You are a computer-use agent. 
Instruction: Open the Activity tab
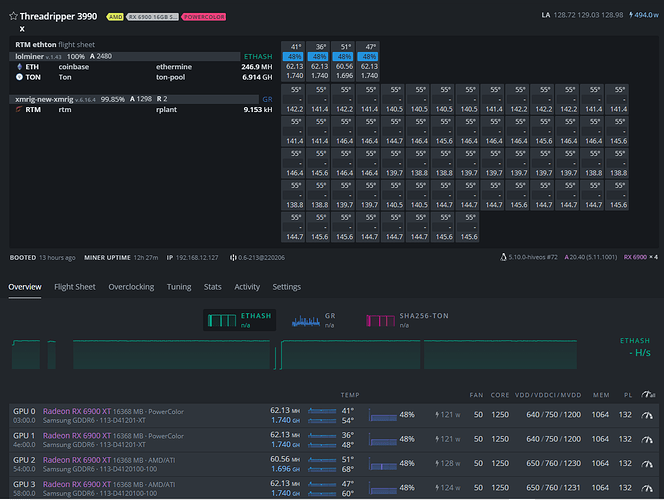point(247,287)
